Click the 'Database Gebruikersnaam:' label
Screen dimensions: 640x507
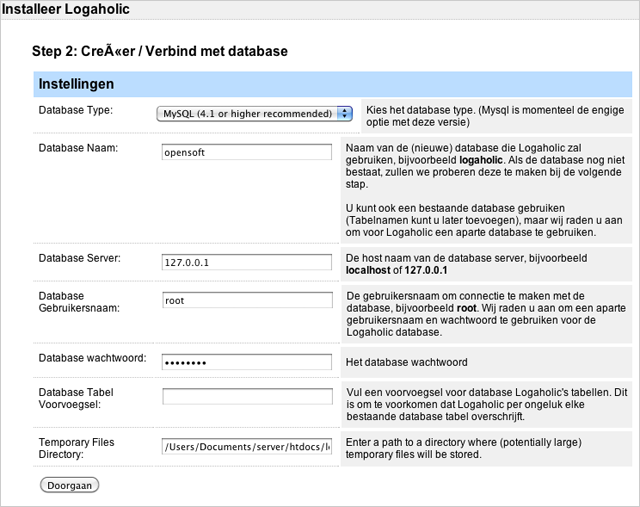tap(79, 302)
